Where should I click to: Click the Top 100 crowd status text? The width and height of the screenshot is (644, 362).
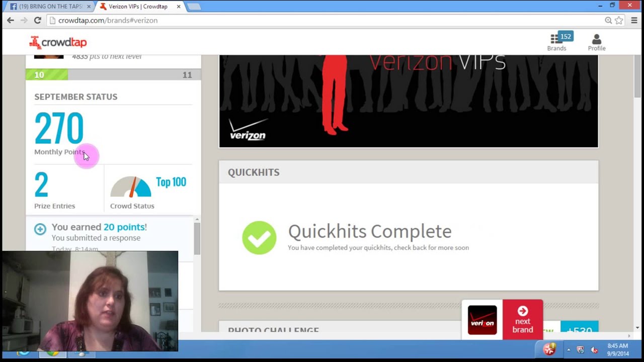(x=171, y=182)
